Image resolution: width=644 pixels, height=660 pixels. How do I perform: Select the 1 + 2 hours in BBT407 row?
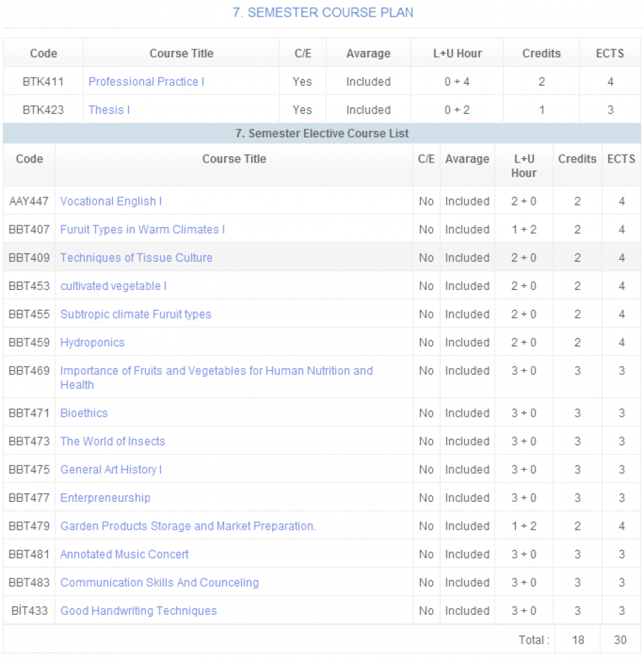pyautogui.click(x=524, y=229)
